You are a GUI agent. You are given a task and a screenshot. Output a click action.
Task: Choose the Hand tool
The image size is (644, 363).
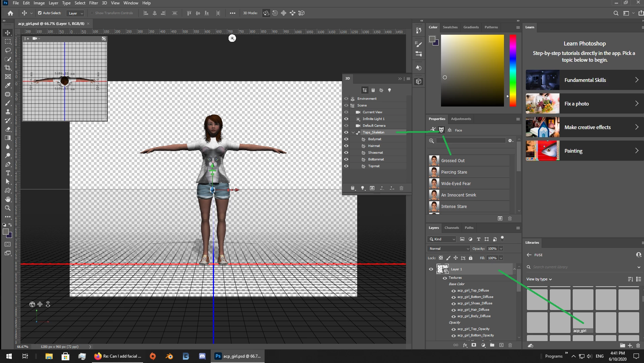(x=8, y=199)
